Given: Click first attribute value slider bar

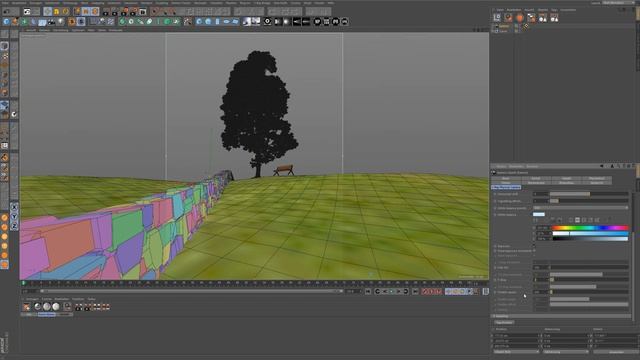Looking at the screenshot, I should pyautogui.click(x=589, y=194).
